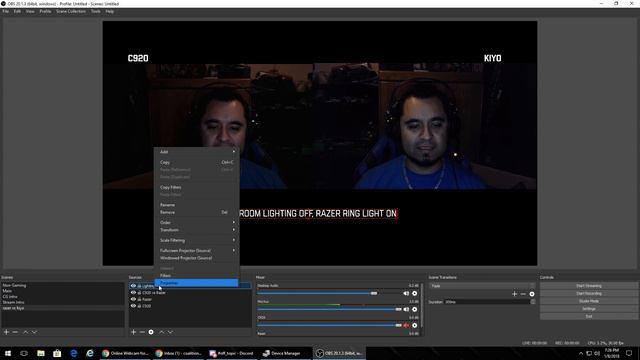Add a new scene with plus icon

tap(6, 332)
